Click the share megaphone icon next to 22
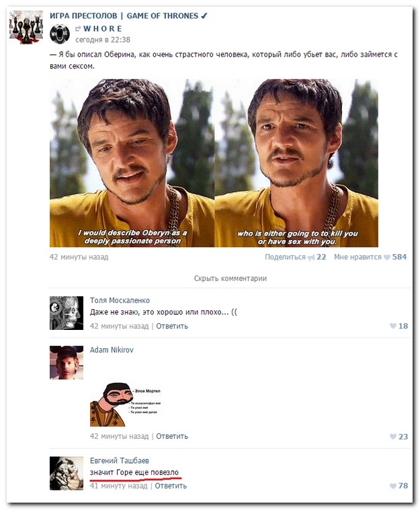This screenshot has width=420, height=510. pos(311,257)
